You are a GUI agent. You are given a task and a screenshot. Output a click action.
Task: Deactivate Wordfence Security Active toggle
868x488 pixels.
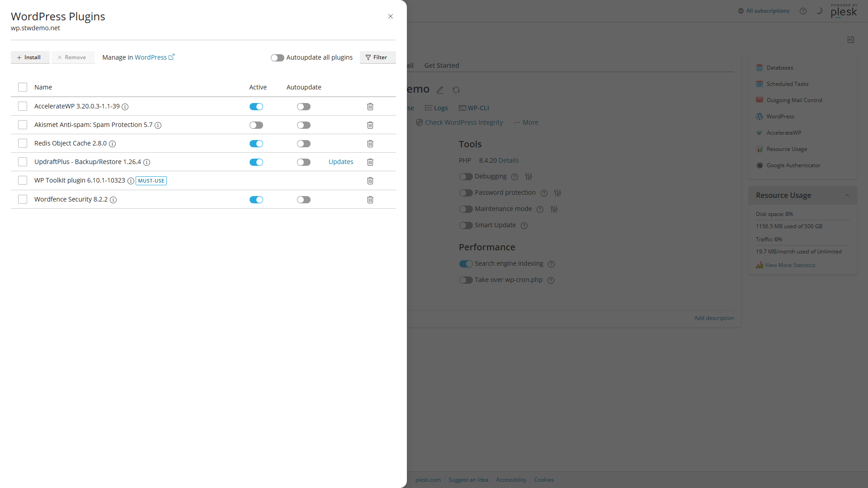(x=256, y=200)
